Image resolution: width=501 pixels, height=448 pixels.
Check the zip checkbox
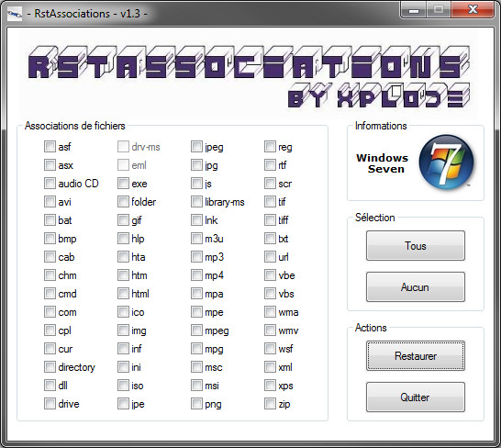[271, 404]
